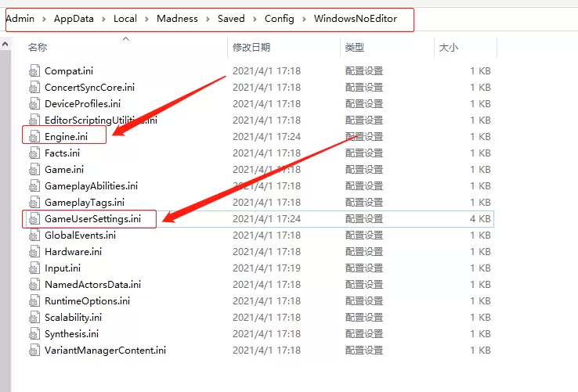Select the NamedActorsData.ini file name

(x=92, y=284)
